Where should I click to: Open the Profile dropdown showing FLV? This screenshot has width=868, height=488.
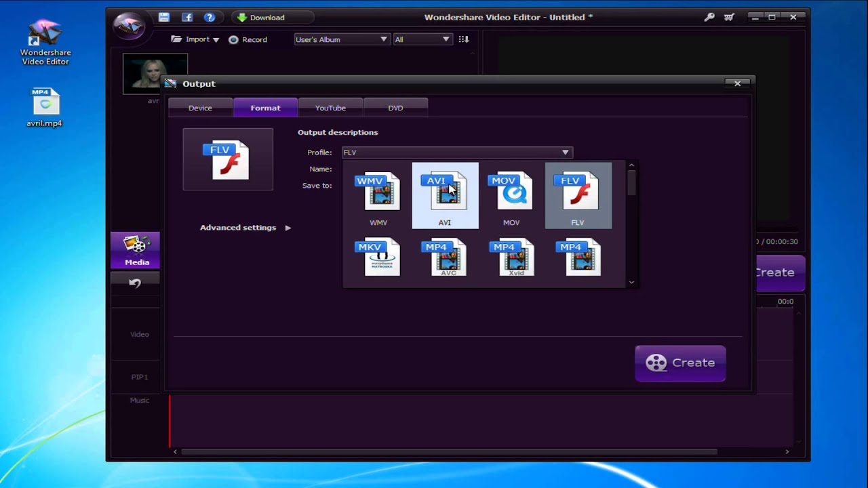click(457, 152)
